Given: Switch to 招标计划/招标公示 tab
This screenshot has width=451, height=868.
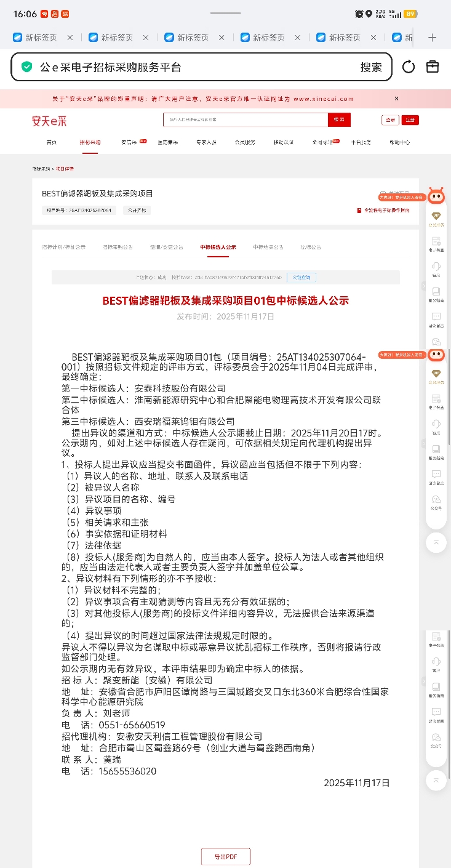Looking at the screenshot, I should [x=64, y=247].
